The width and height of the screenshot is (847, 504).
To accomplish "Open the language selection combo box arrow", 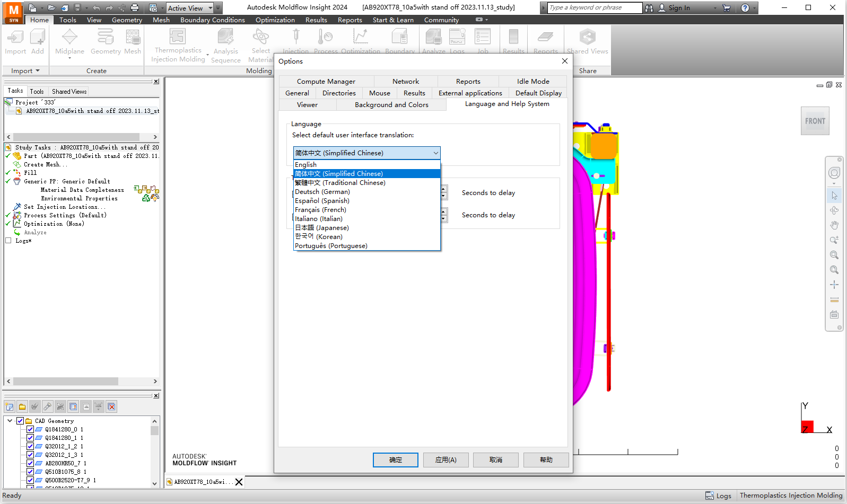I will coord(435,153).
